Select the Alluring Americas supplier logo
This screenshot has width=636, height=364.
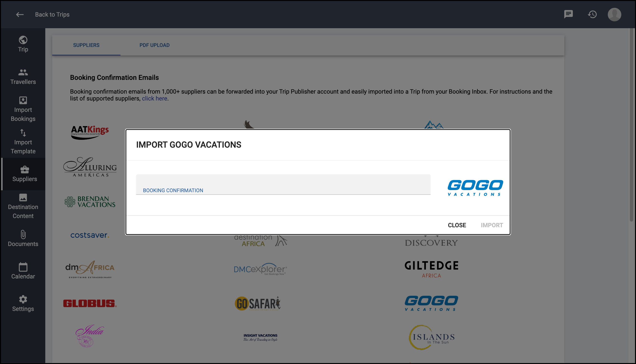(90, 167)
